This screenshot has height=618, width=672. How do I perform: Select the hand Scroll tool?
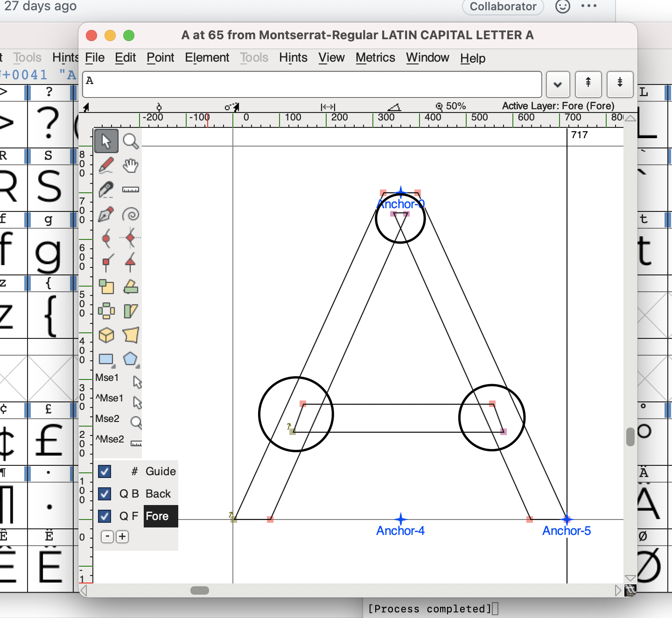point(131,165)
